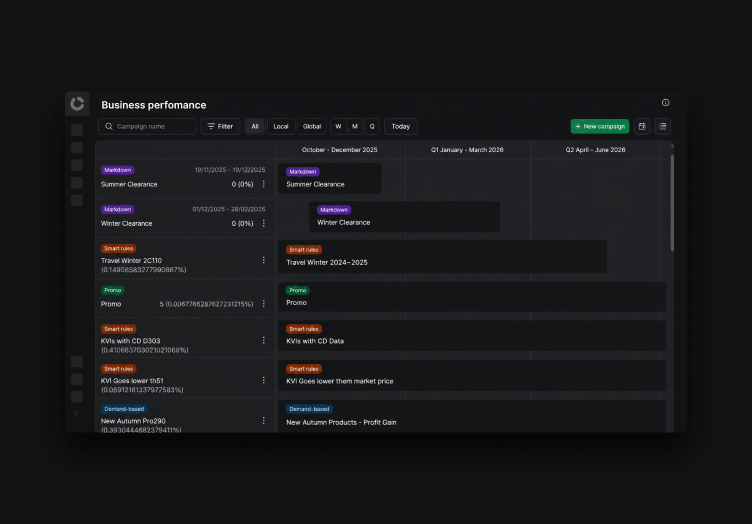Open options menu for KVIs with CD row
752x524 pixels.
click(263, 340)
